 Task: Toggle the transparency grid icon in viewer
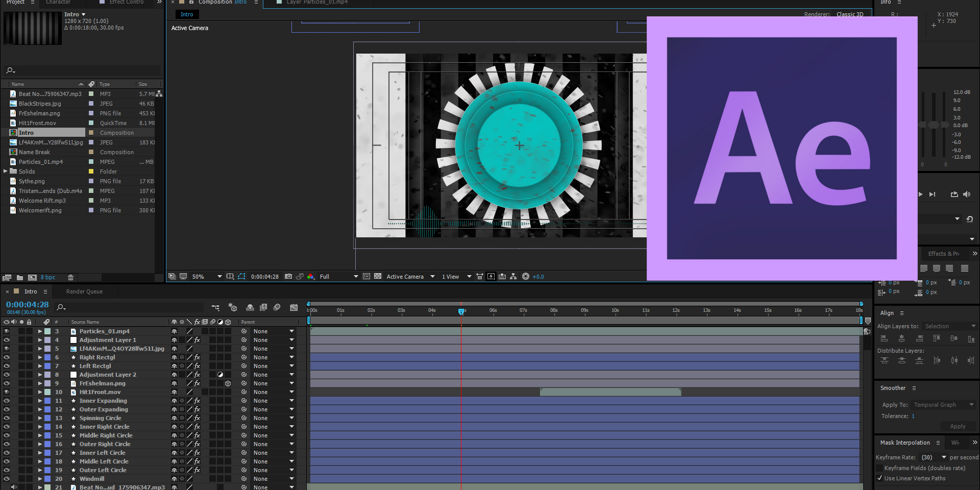(378, 277)
